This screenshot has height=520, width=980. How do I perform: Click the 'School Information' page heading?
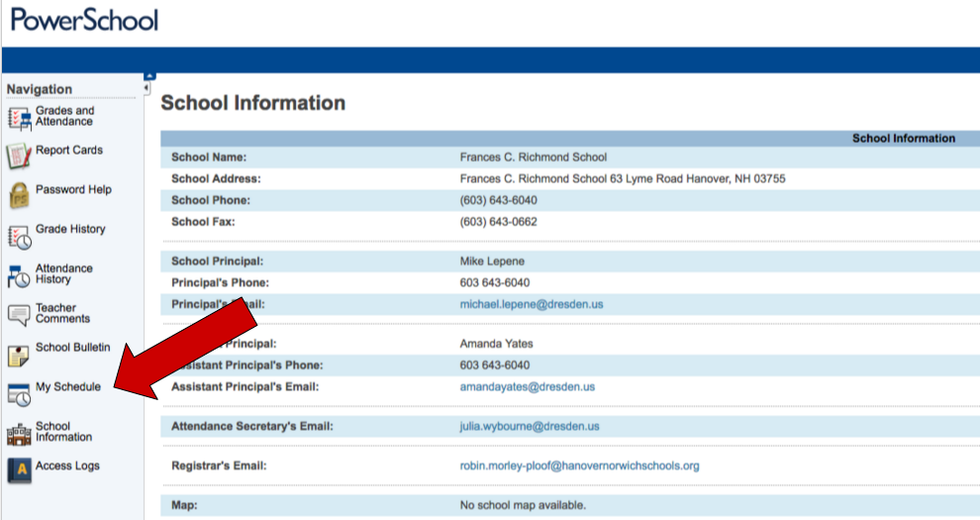pos(253,102)
